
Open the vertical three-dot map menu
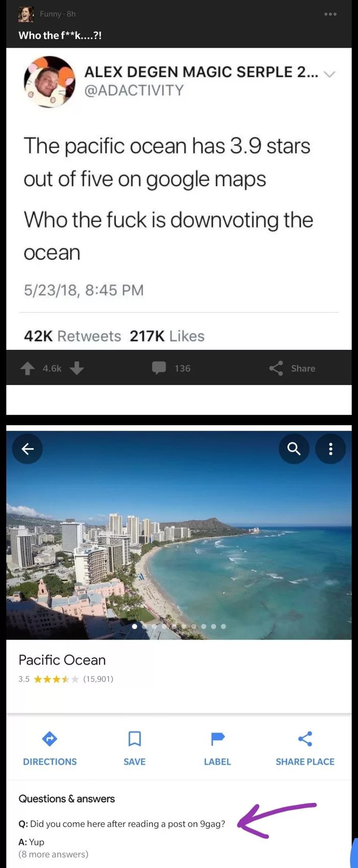330,449
